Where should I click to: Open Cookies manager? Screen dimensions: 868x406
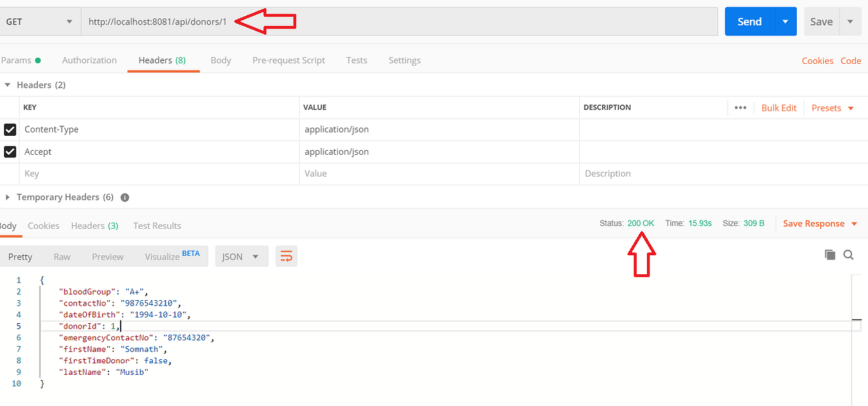click(x=817, y=60)
